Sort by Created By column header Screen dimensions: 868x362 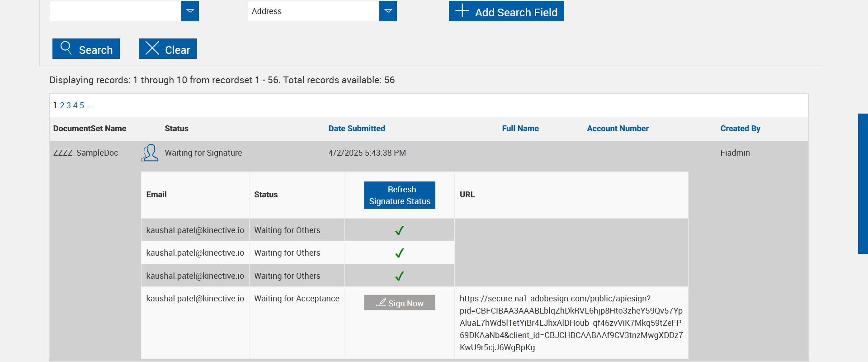point(740,129)
